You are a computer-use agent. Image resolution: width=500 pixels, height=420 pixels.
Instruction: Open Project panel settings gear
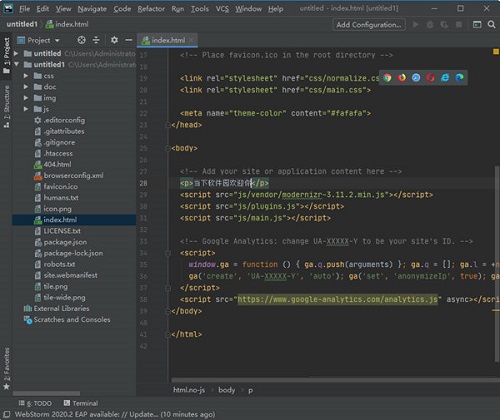[114, 40]
